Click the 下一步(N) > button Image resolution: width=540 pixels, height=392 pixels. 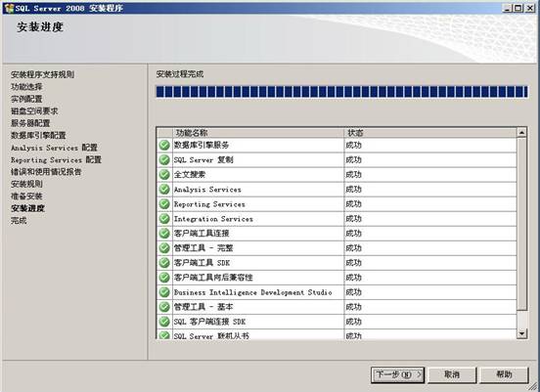click(x=398, y=374)
